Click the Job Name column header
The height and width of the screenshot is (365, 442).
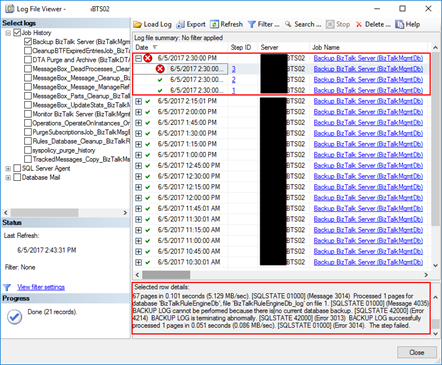click(x=368, y=47)
